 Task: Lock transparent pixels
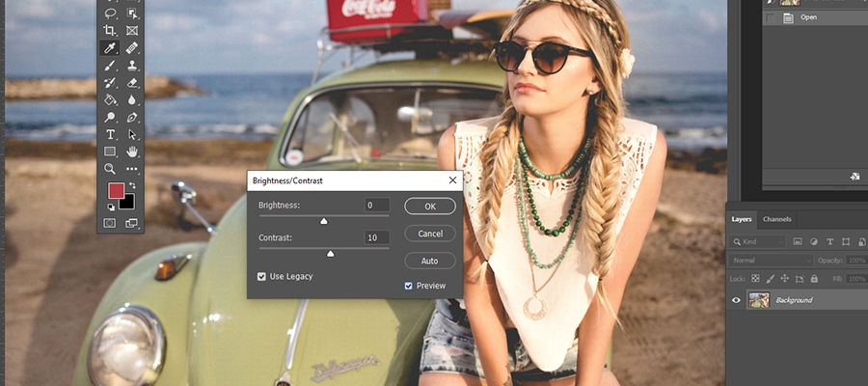tap(755, 279)
